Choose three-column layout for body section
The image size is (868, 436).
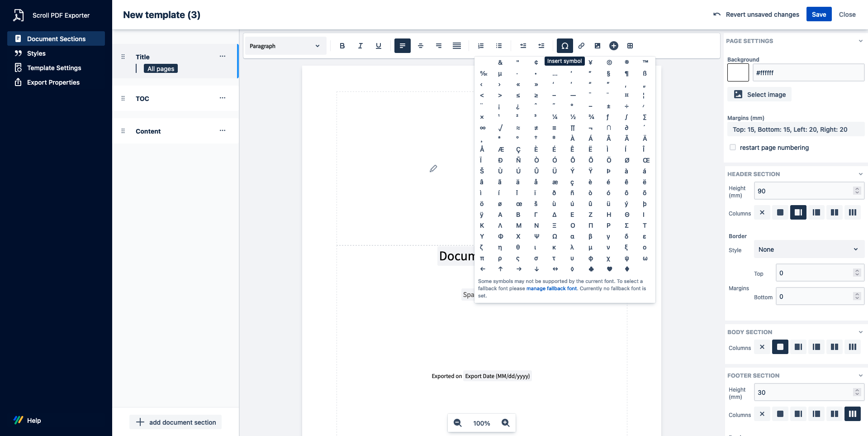tap(853, 347)
